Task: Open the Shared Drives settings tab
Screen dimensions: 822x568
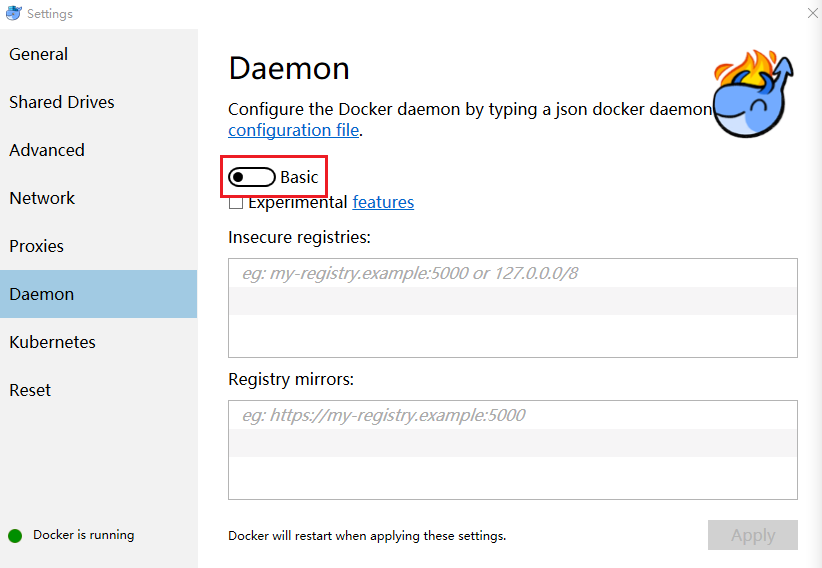Action: point(99,102)
